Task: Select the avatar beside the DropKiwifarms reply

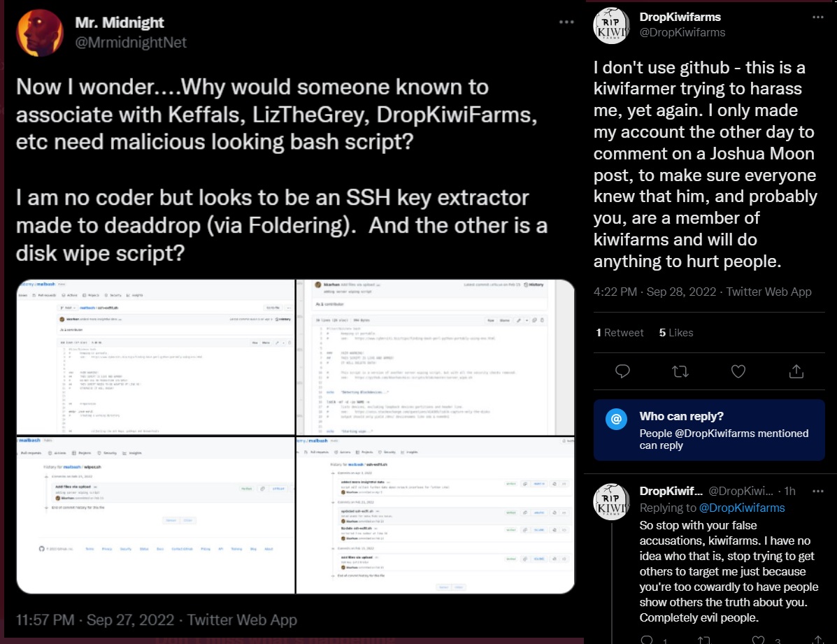Action: pyautogui.click(x=611, y=499)
